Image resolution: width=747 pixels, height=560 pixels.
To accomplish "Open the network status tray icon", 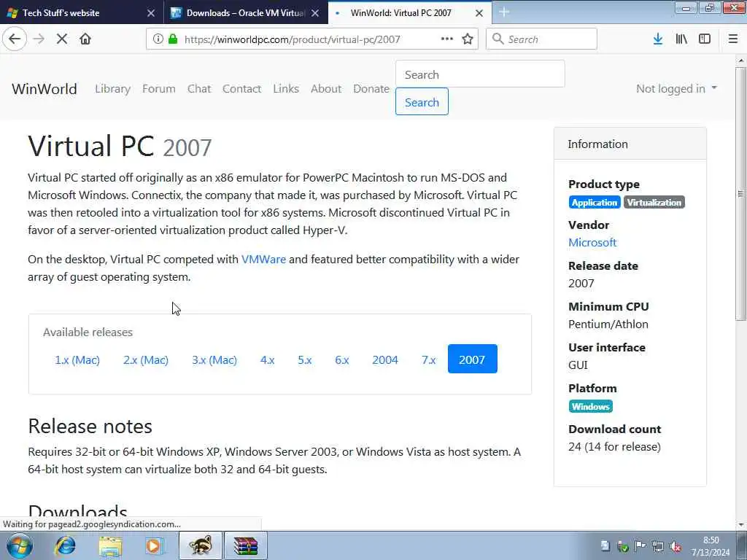I will pos(658,545).
